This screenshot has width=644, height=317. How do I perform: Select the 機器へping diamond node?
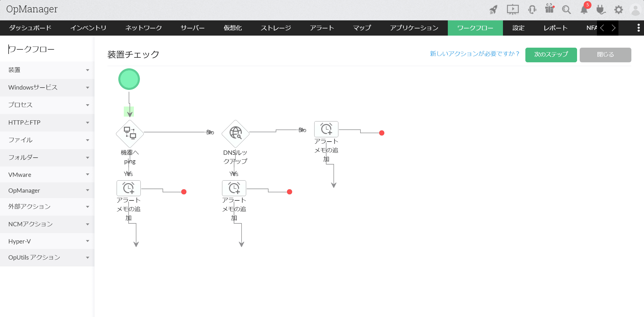(x=130, y=134)
